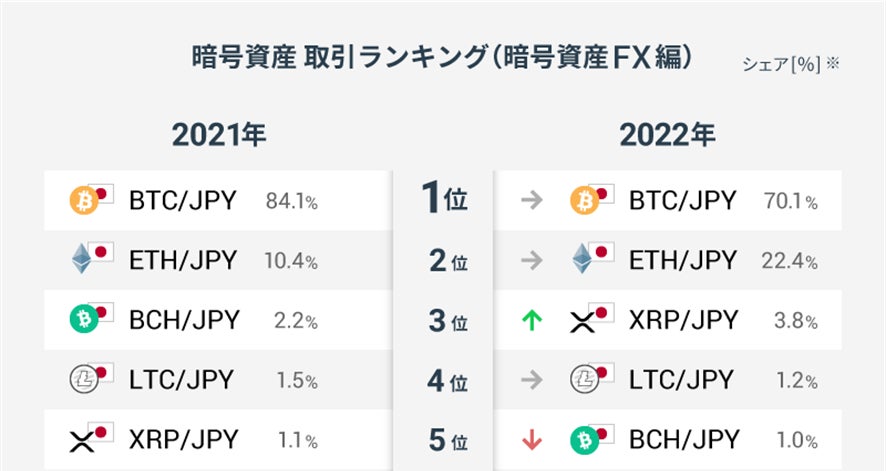Select the 2021年 column heading
Image resolution: width=886 pixels, height=471 pixels.
point(219,134)
